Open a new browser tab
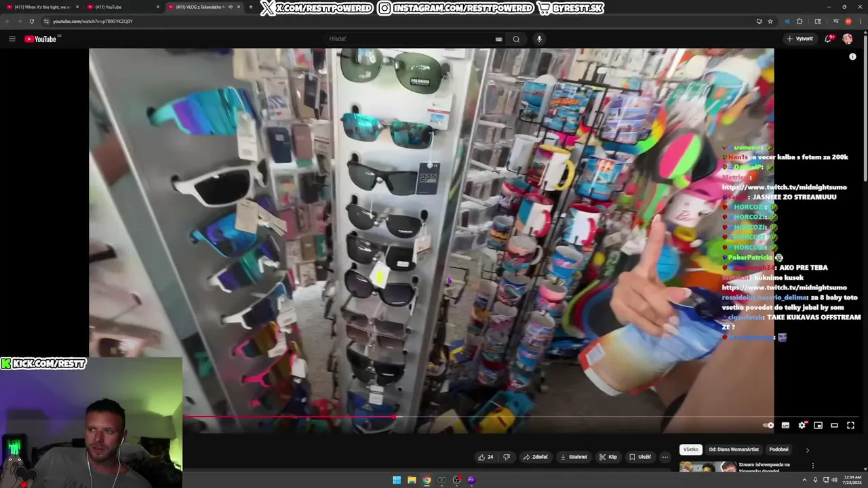This screenshot has height=488, width=868. point(251,7)
